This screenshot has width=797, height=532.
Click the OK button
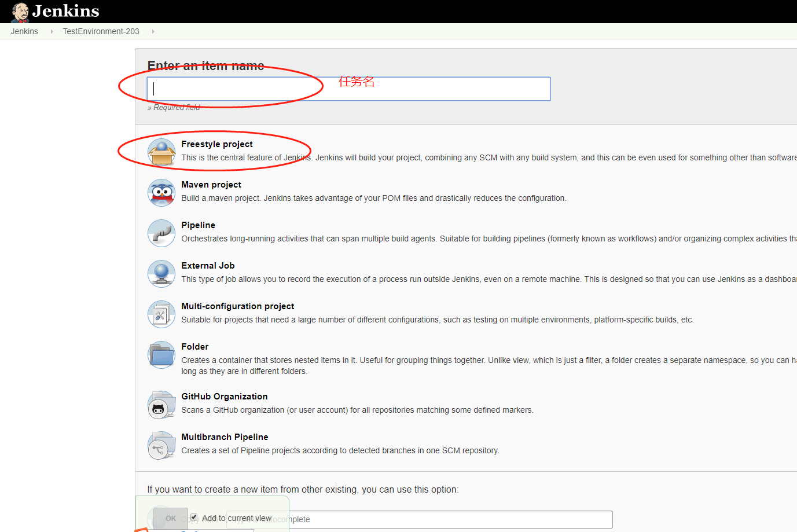click(x=171, y=519)
